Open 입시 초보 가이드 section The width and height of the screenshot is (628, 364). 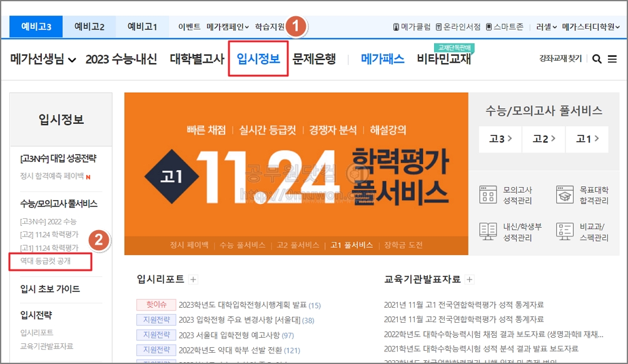50,289
